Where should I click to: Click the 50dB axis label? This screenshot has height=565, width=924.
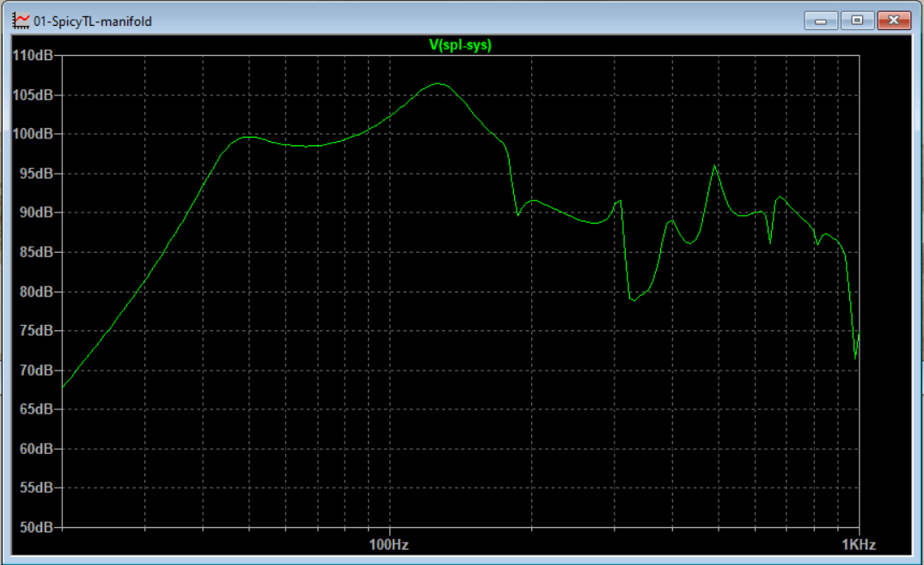pos(37,527)
